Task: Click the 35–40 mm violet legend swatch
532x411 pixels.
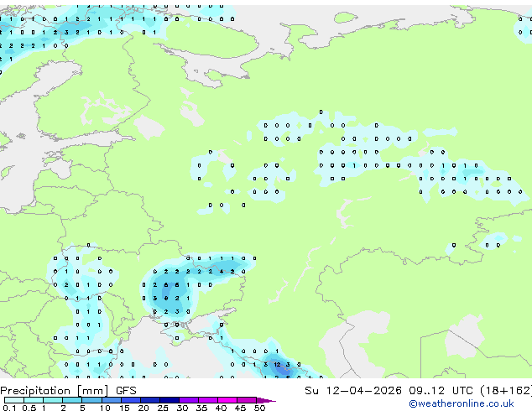Action: coord(208,400)
